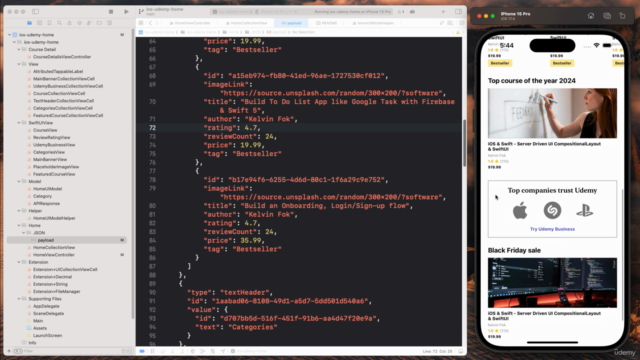This screenshot has width=640, height=360.
Task: Open the Breakpoint navigator
Action: [x=99, y=23]
